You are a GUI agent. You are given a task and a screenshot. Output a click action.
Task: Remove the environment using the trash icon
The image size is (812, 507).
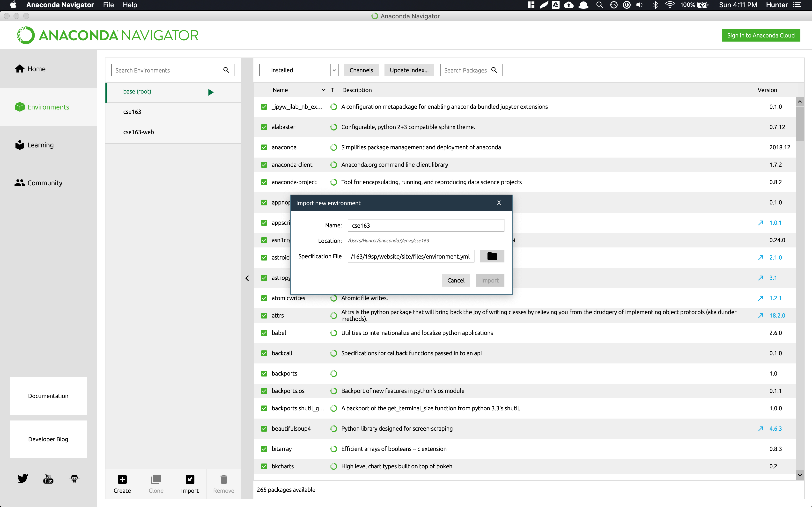pyautogui.click(x=224, y=479)
